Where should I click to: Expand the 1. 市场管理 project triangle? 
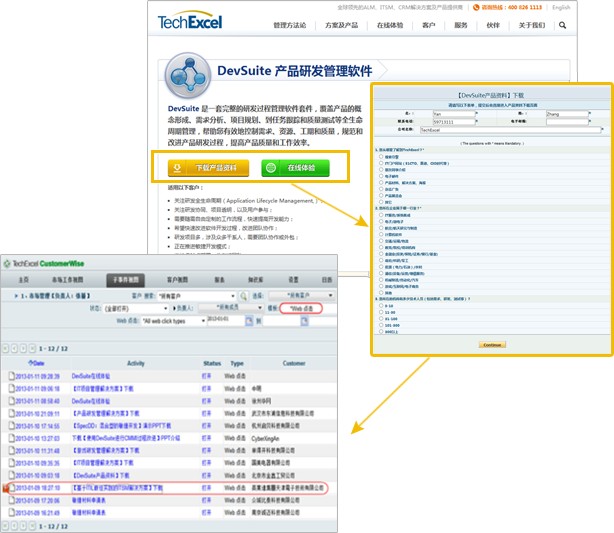click(16, 296)
